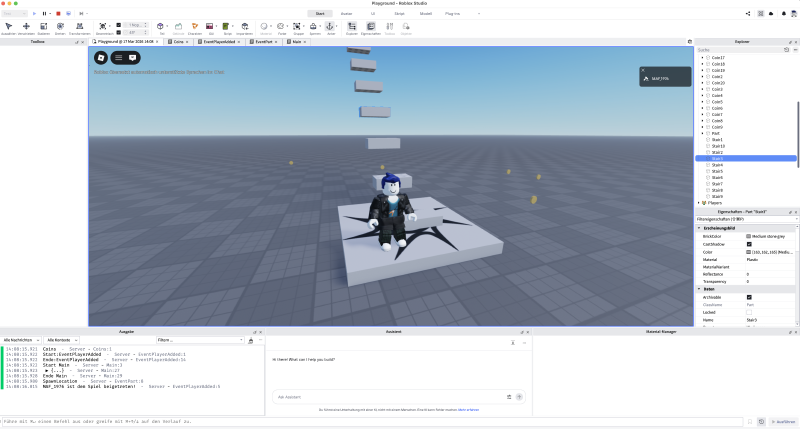Click the Color property swatch

748,252
